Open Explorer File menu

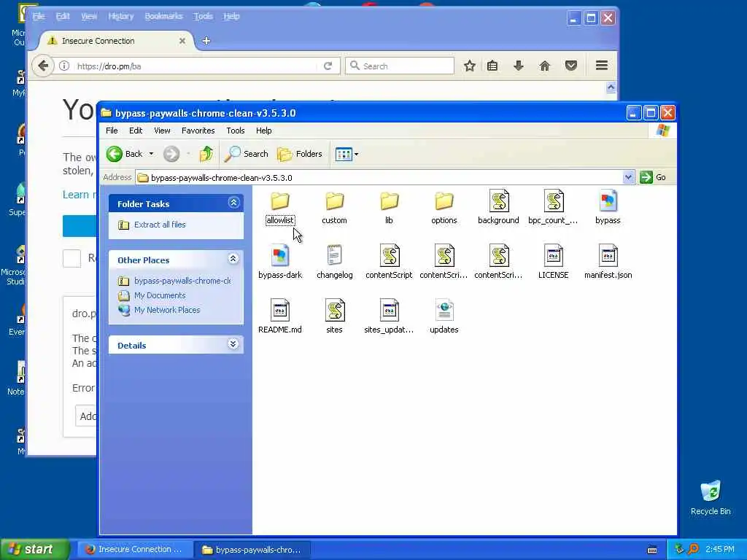112,131
